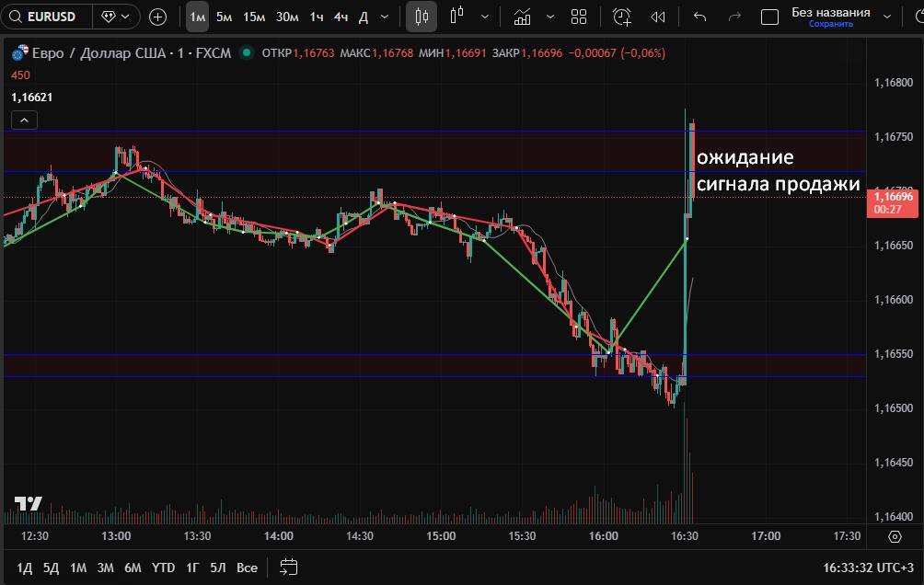Undo last action with back arrow
924x585 pixels.
pos(700,17)
